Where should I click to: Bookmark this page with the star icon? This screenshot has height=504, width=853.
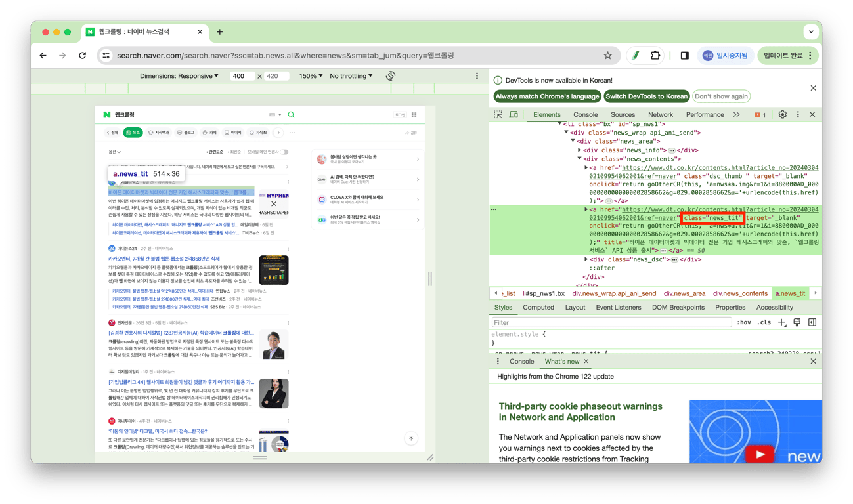[x=607, y=56]
